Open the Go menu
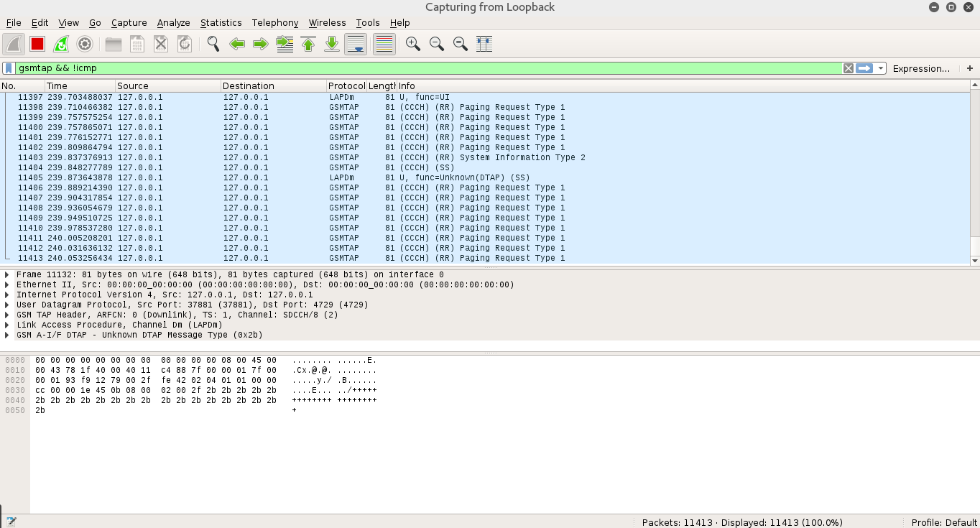The height and width of the screenshot is (528, 980). [95, 22]
